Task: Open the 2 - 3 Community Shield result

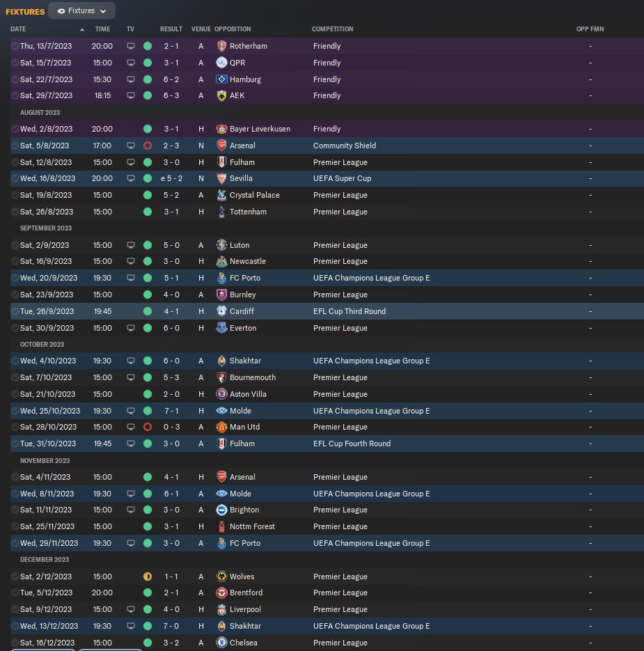Action: [x=171, y=146]
